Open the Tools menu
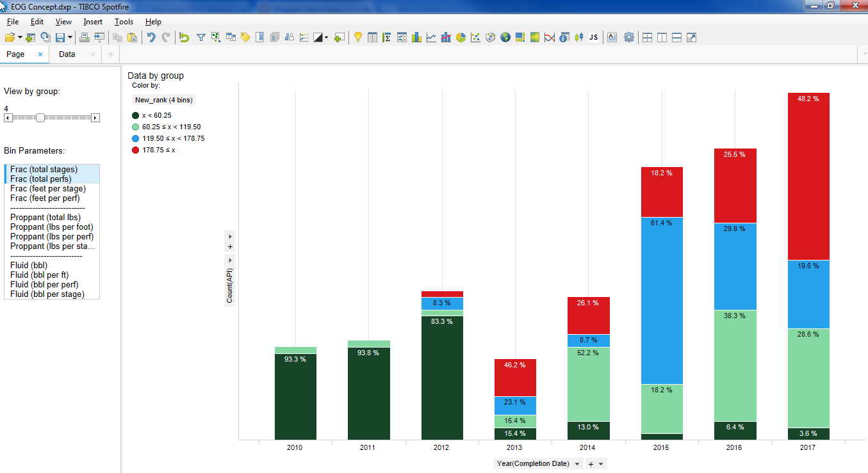 pos(123,21)
